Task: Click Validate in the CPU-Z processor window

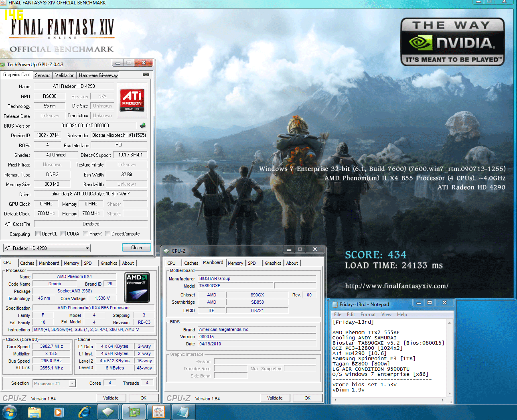Action: [111, 398]
